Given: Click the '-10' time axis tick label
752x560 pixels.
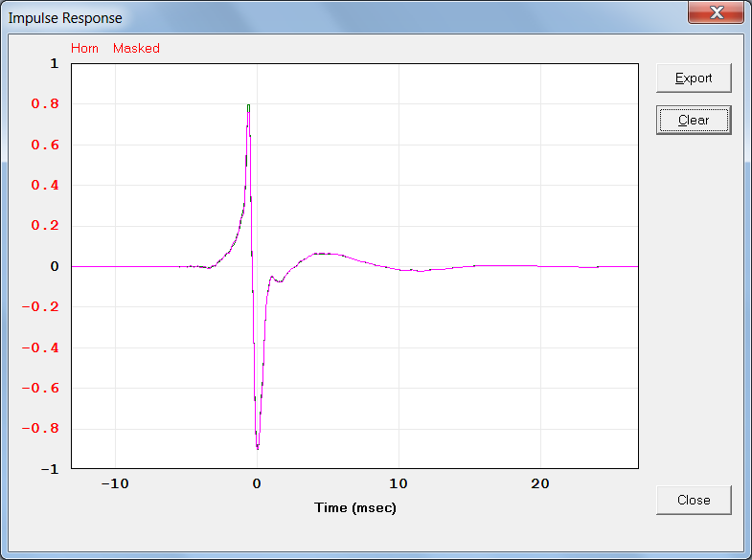Looking at the screenshot, I should pyautogui.click(x=115, y=483).
